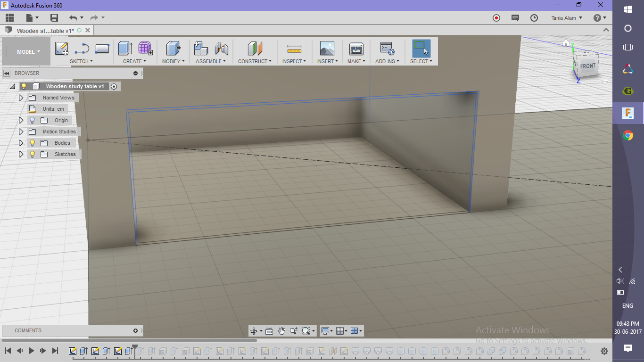Expand the Origin folder
The height and width of the screenshot is (362, 644).
(21, 120)
